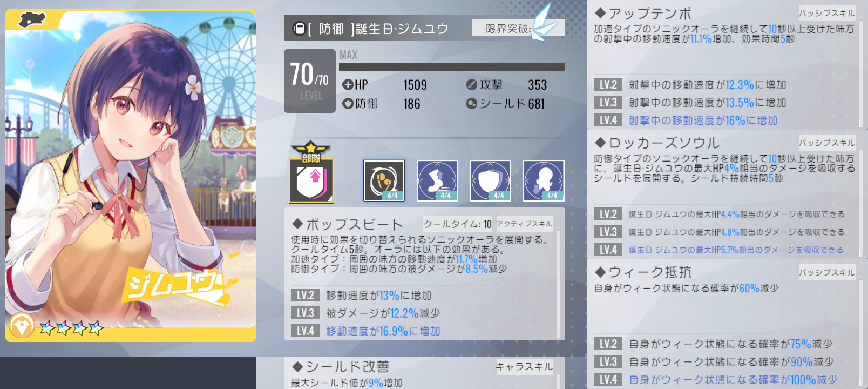Click the HP plus icon

click(348, 85)
